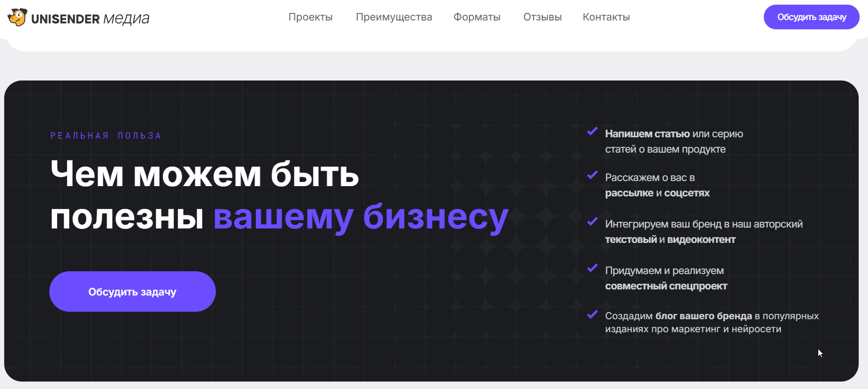Screen dimensions: 868x389
Task: Click the text текстовый и видеоконтент
Action: 670,240
